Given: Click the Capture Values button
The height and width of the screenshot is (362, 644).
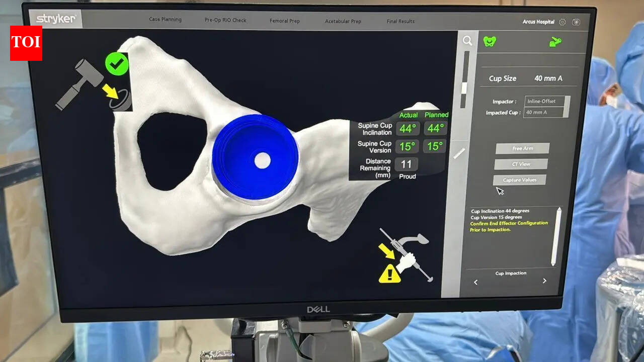Looking at the screenshot, I should point(519,180).
